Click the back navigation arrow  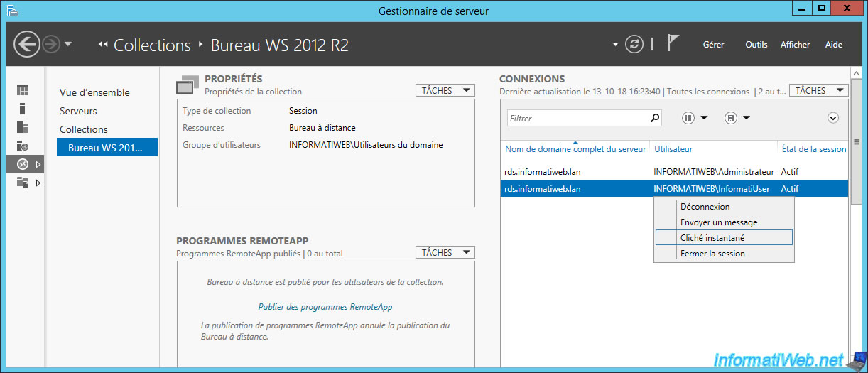(26, 45)
